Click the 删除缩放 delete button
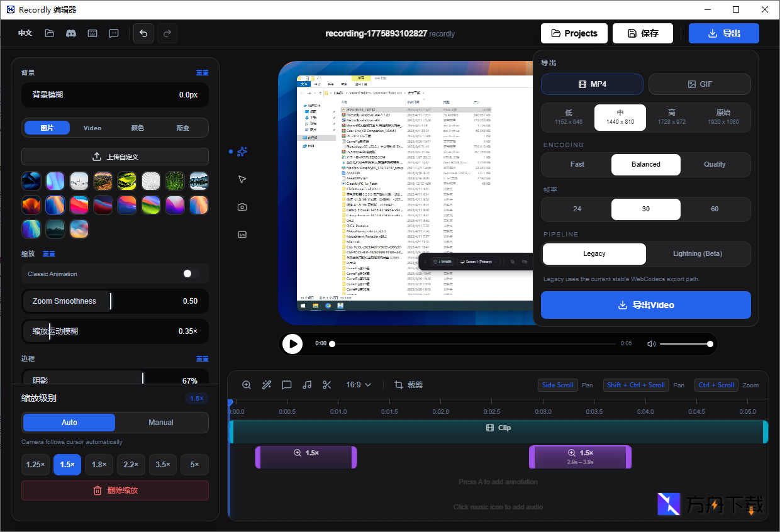780x532 pixels. 115,490
